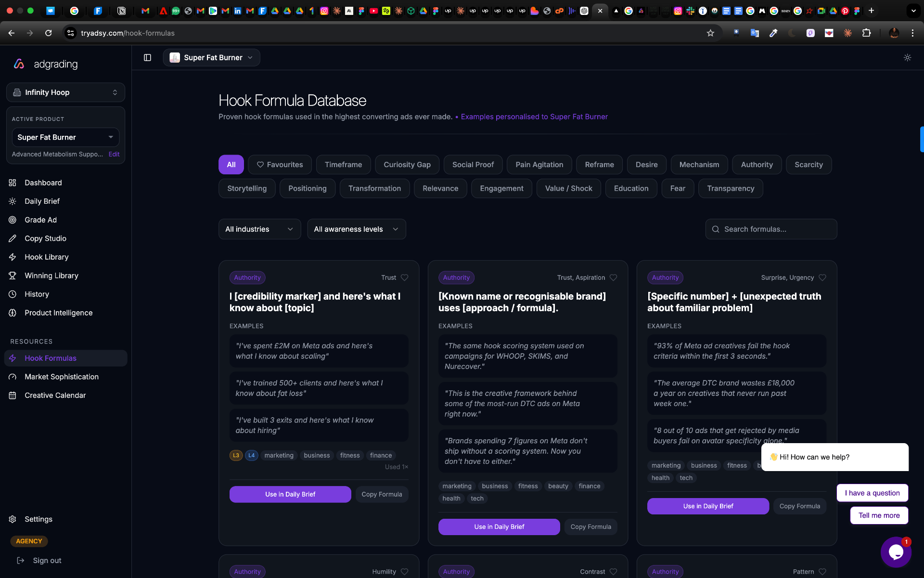
Task: Filter by Favourites tab
Action: tap(280, 165)
